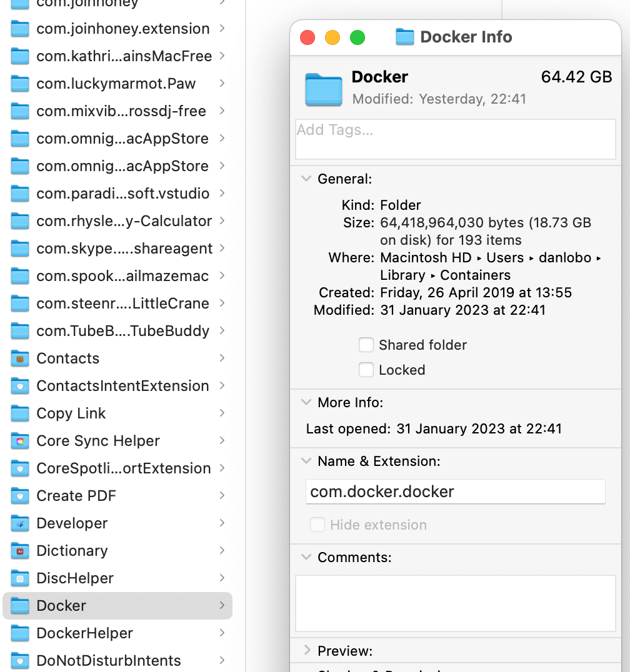This screenshot has height=672, width=630.
Task: Click the DoNotDisturbIntents folder icon
Action: (20, 660)
